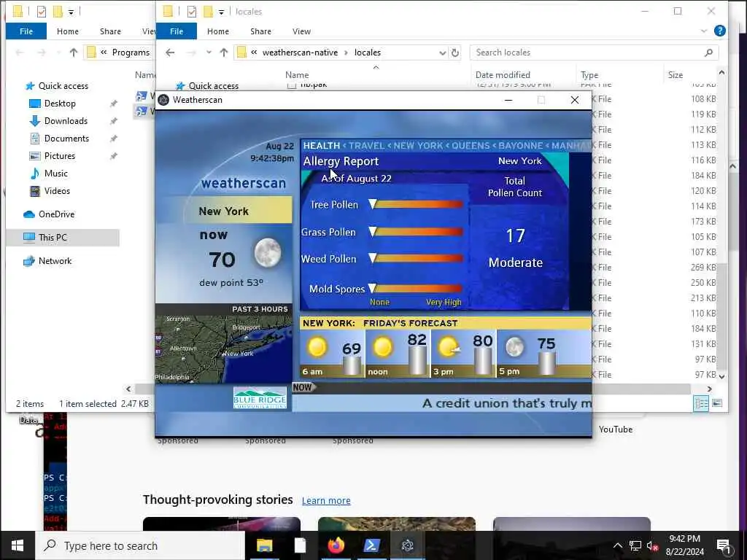
Task: Click weatherscan-native in the address path
Action: coord(300,52)
